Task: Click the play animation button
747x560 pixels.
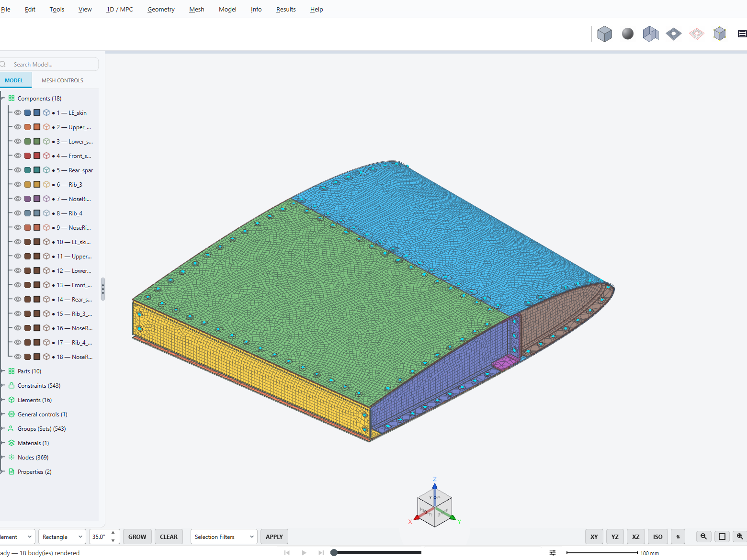Action: [304, 553]
